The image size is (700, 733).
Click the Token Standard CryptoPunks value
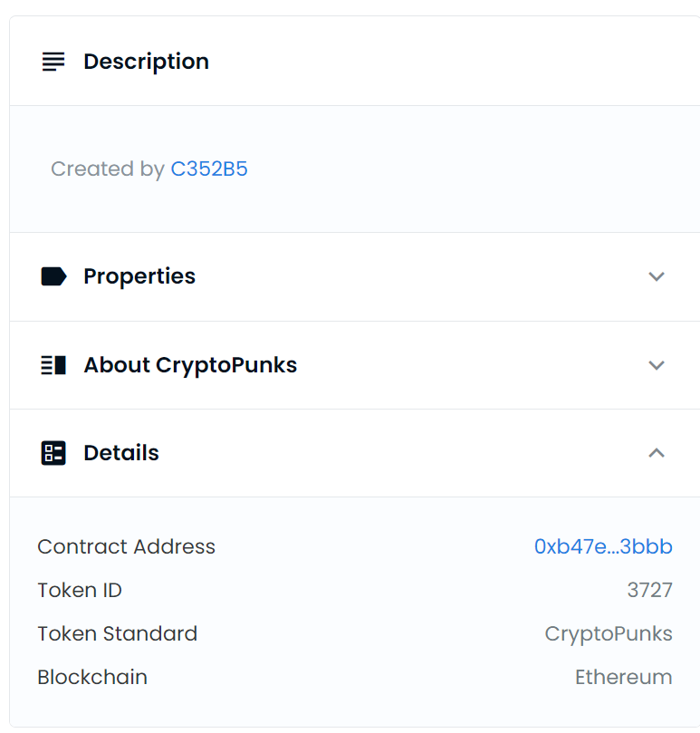[x=609, y=634]
